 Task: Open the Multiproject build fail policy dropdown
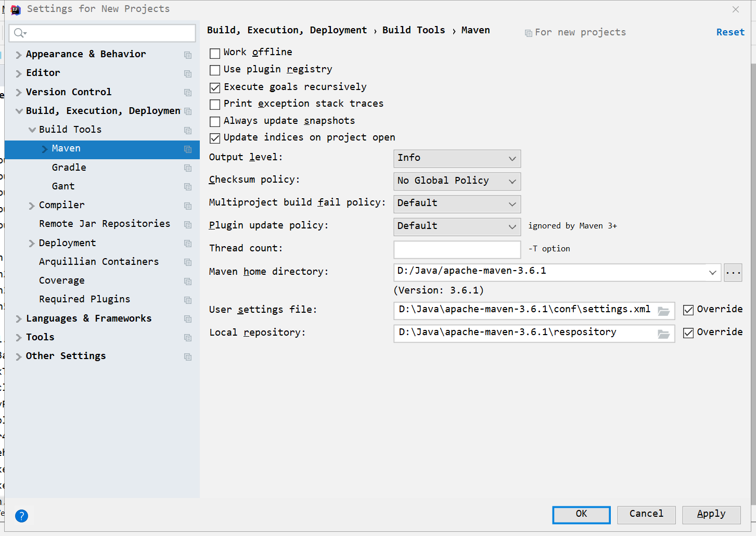[x=457, y=203]
